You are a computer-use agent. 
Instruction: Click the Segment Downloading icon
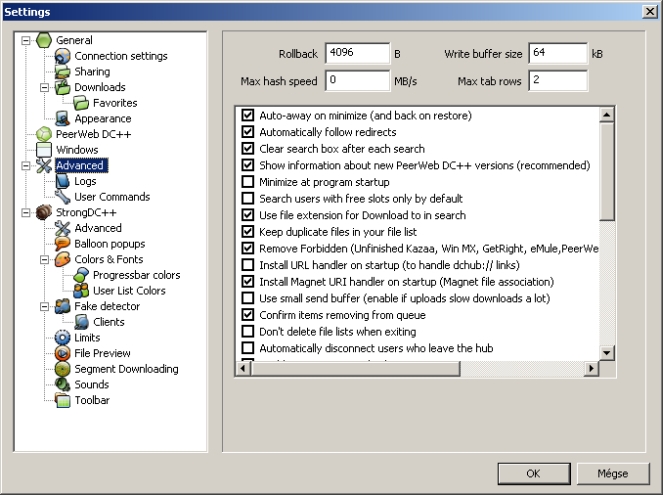point(63,369)
